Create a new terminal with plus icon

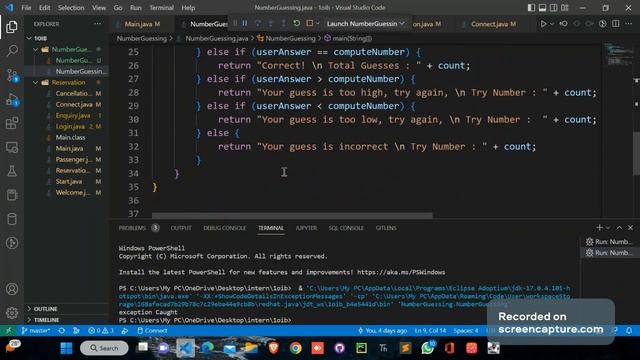pyautogui.click(x=599, y=228)
